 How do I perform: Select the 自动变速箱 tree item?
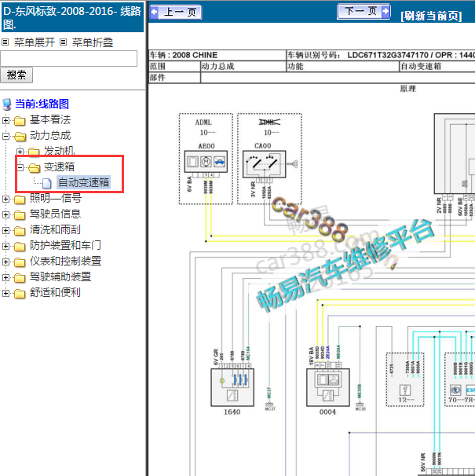(83, 182)
